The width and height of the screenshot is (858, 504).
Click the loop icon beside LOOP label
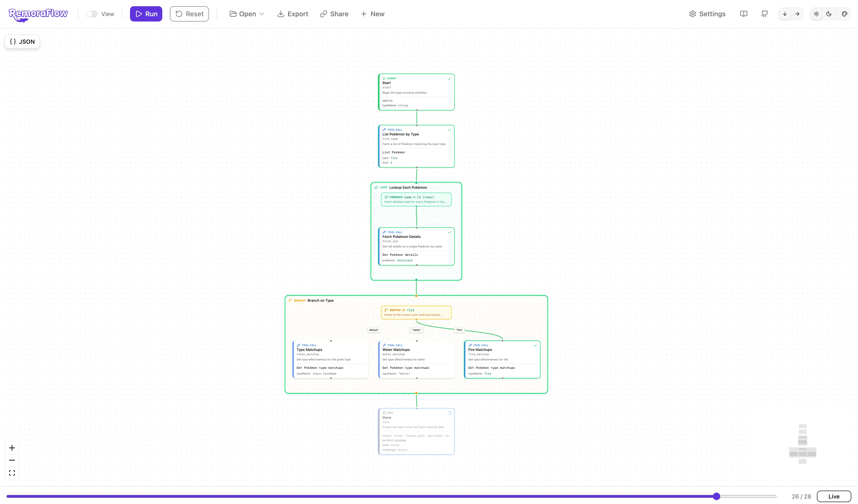[x=376, y=188]
